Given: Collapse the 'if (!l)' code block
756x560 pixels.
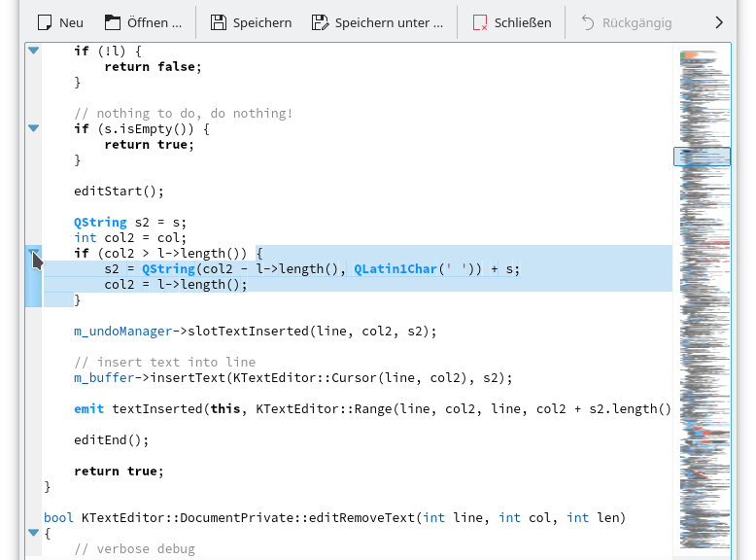Looking at the screenshot, I should point(33,51).
